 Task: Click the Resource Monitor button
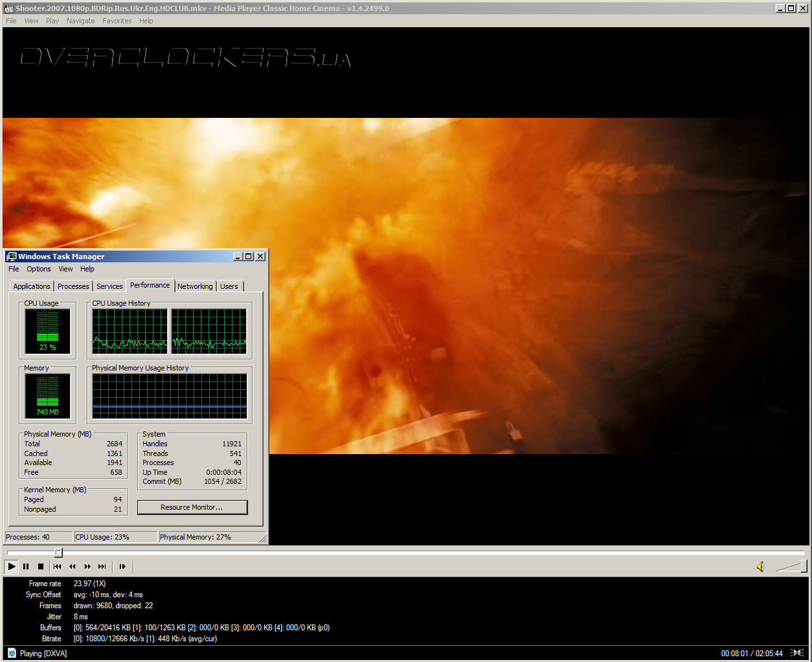pyautogui.click(x=192, y=507)
